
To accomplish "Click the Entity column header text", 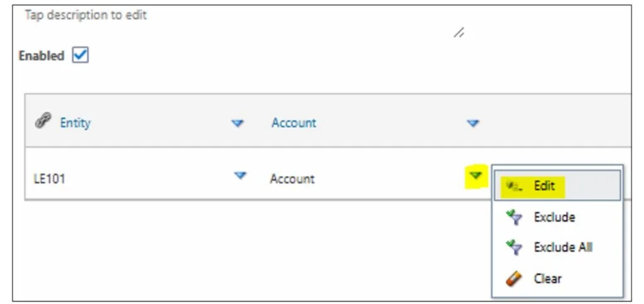I will tap(75, 123).
